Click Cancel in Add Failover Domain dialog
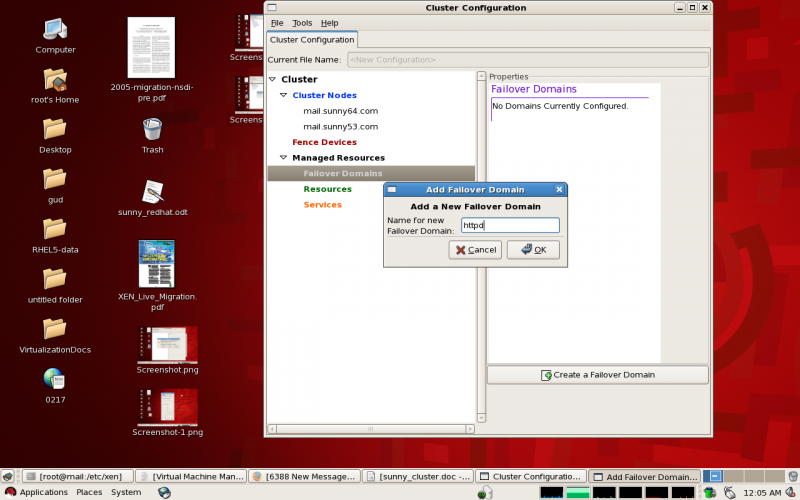The image size is (800, 500). tap(476, 249)
